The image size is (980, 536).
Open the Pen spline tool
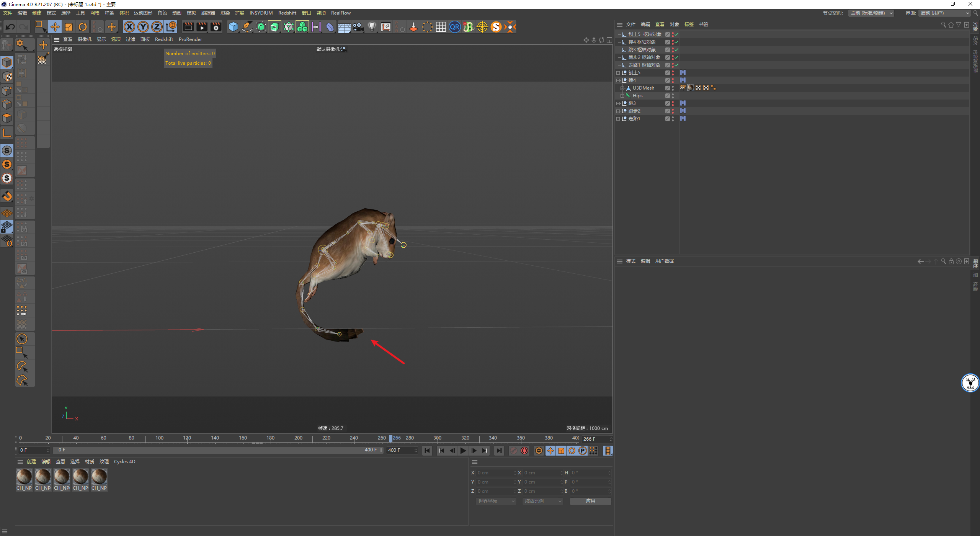[x=247, y=27]
